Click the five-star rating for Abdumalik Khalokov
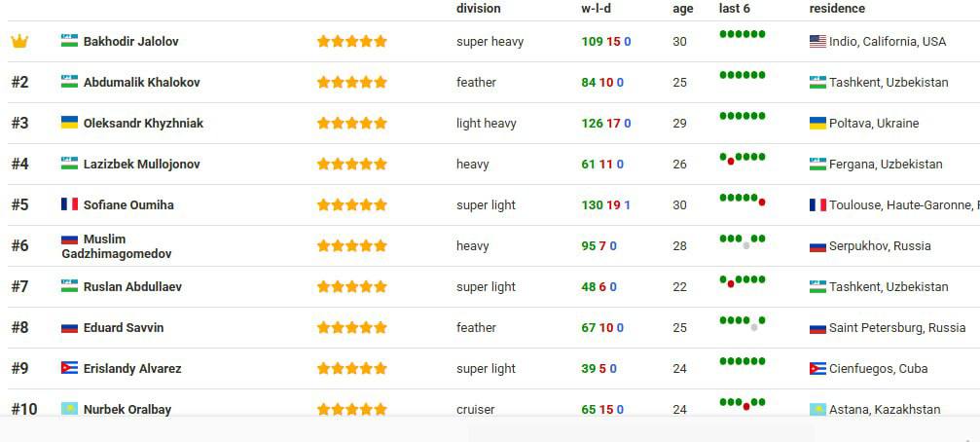 352,82
